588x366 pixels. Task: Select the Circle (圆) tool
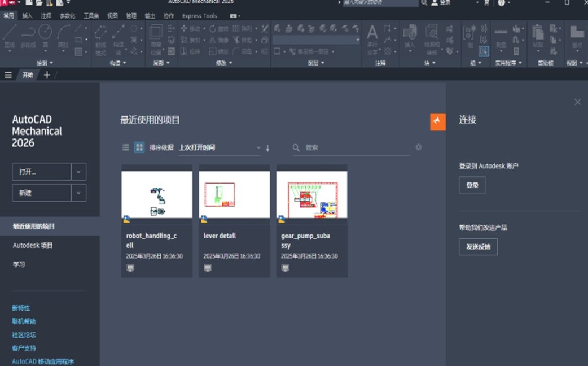45,37
